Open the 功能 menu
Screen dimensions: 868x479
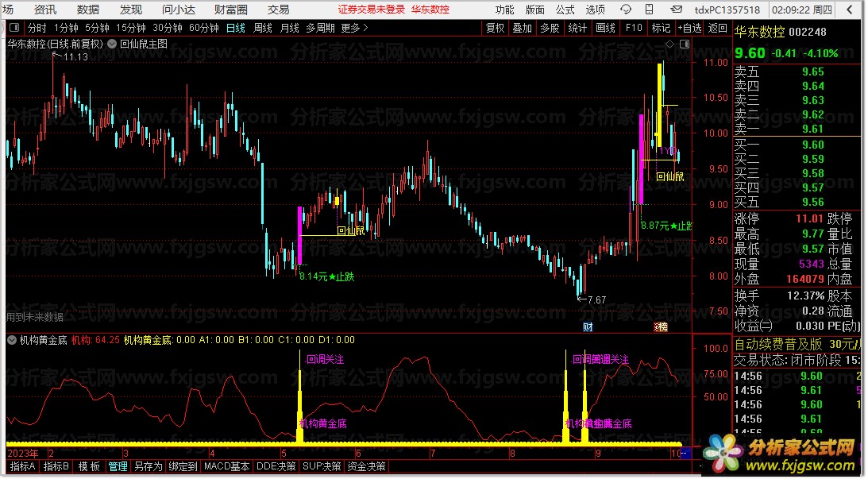[x=504, y=10]
